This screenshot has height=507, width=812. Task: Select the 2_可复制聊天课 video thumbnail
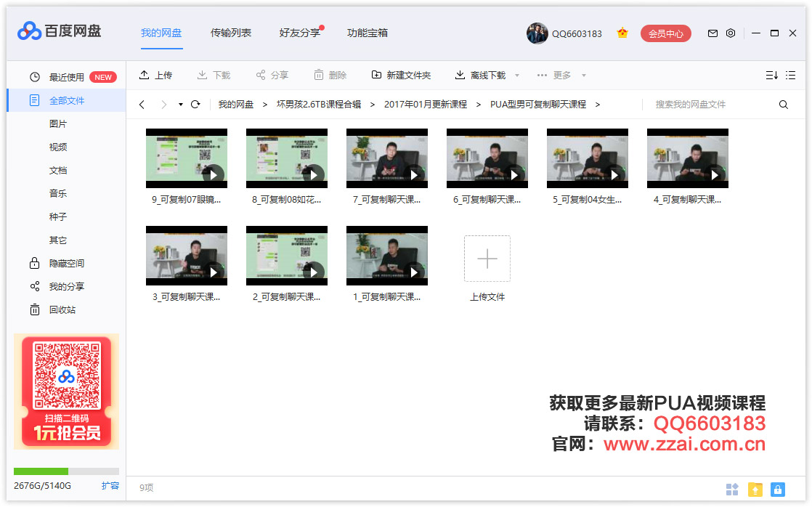(287, 256)
